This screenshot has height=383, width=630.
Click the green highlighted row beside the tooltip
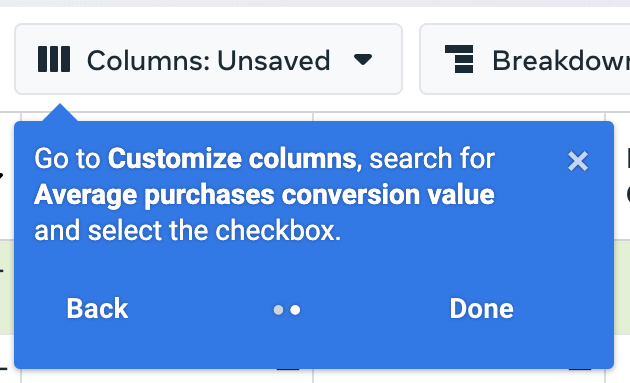pos(622,287)
